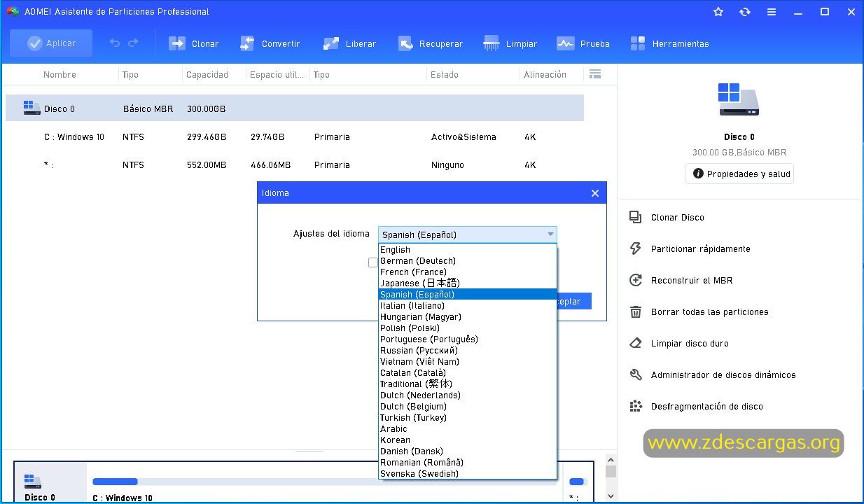The width and height of the screenshot is (864, 504).
Task: Open the hamburger menu in title bar
Action: coord(771,12)
